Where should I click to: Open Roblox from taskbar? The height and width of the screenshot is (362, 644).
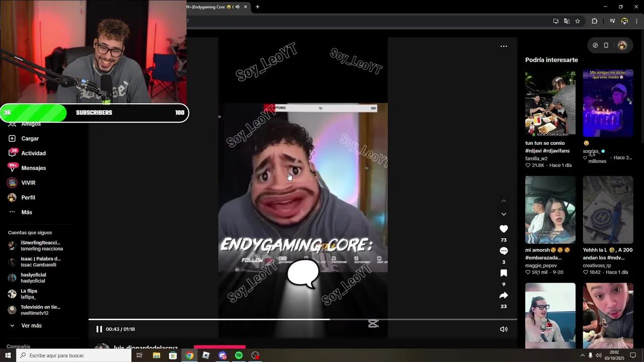[x=206, y=355]
